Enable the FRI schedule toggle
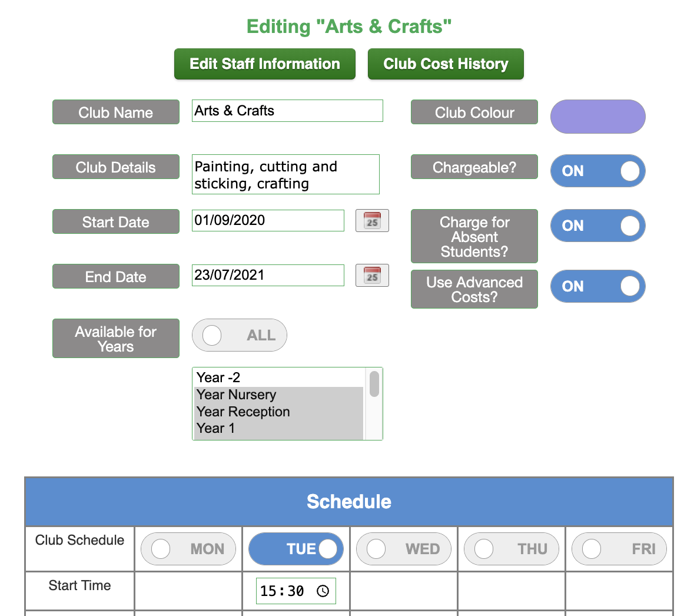The image size is (684, 616). pyautogui.click(x=619, y=549)
